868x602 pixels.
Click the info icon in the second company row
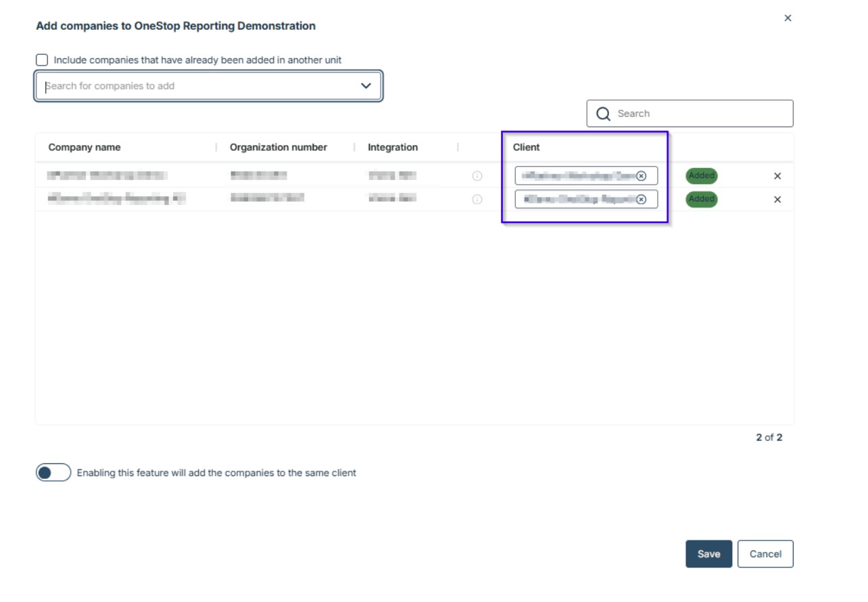(x=477, y=200)
